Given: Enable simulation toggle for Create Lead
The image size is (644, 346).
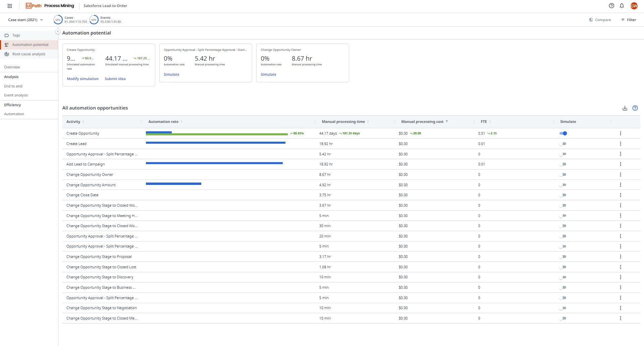Looking at the screenshot, I should click(563, 144).
